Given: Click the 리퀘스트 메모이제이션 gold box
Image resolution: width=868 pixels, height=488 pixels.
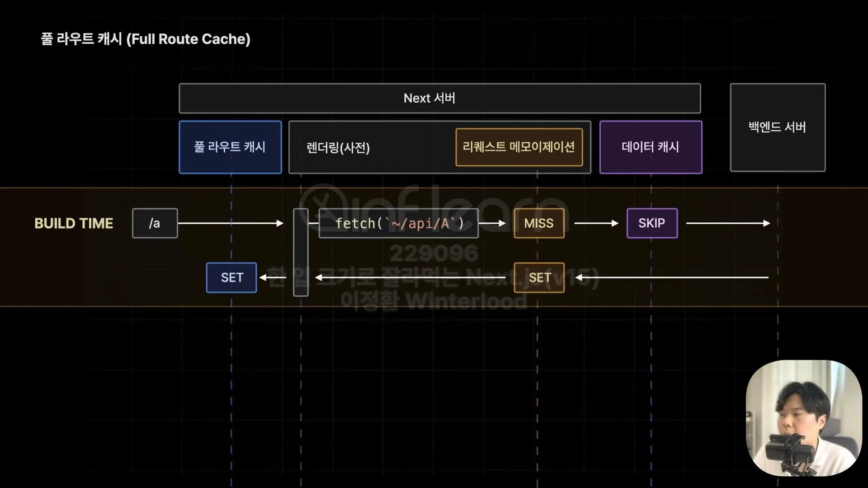Looking at the screenshot, I should click(x=519, y=147).
